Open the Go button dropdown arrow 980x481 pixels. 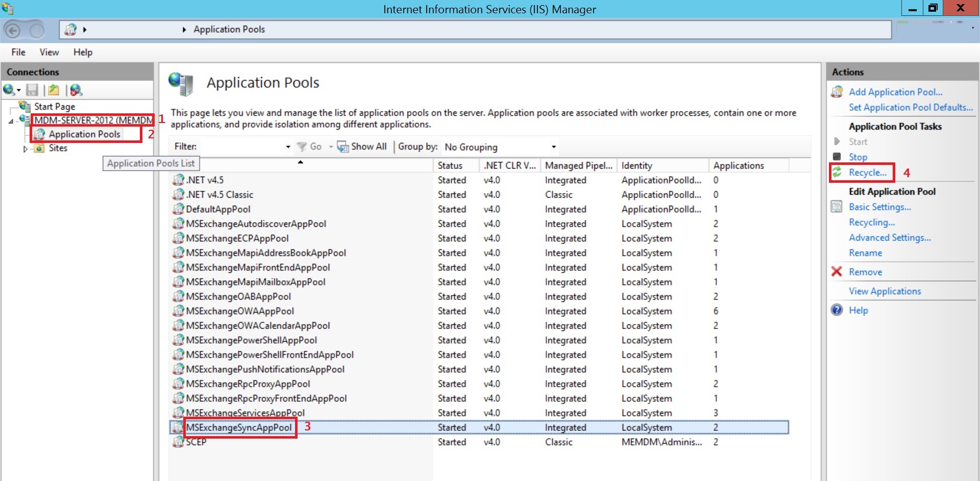[x=331, y=147]
